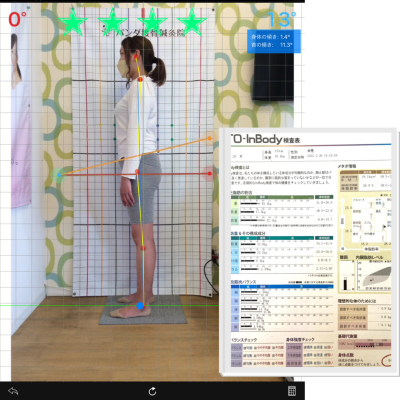Viewport: 400px width, 400px height.
Task: Select the fourth green star rating
Action: click(x=192, y=22)
